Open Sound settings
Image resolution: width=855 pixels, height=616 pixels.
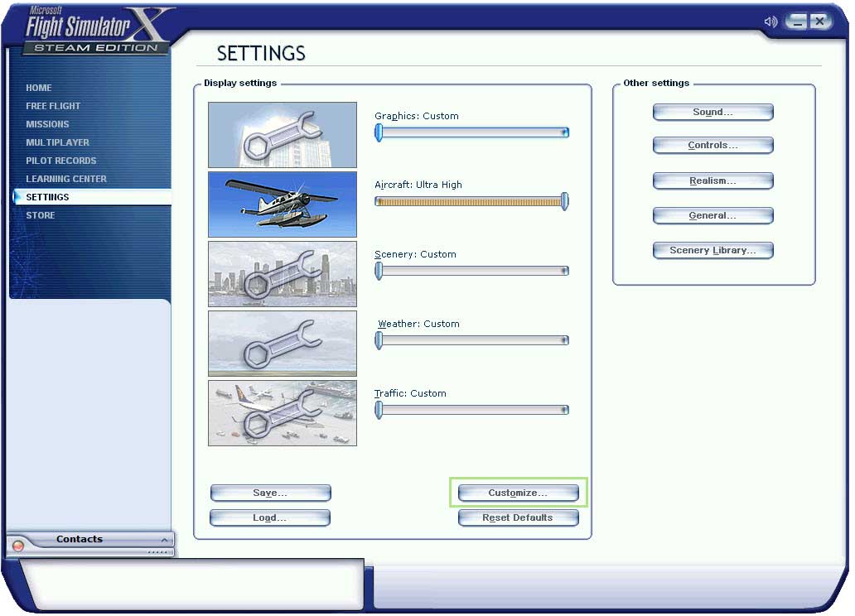point(712,113)
